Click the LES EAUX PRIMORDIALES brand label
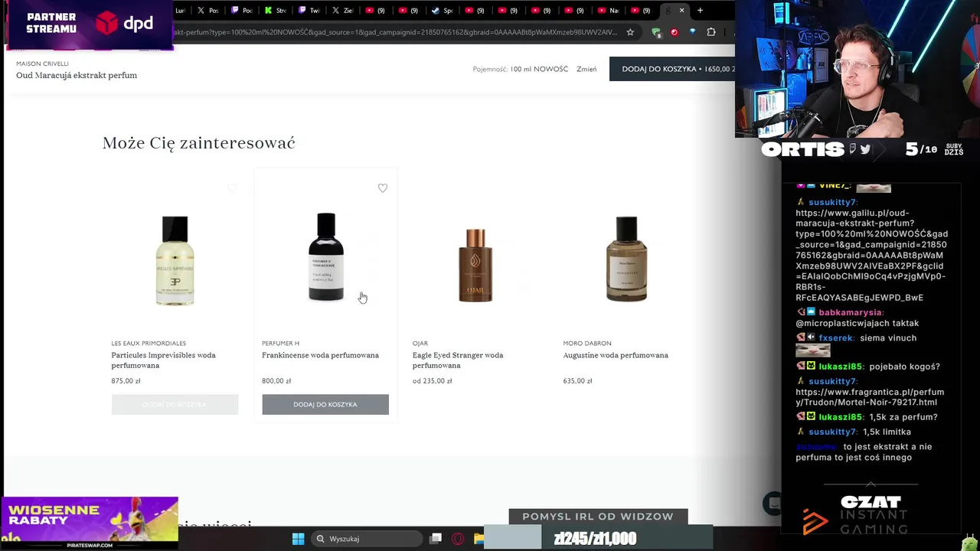980x551 pixels. pyautogui.click(x=149, y=344)
